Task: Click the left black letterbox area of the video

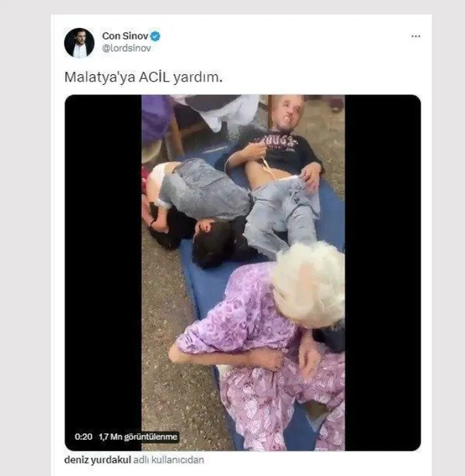Action: 103,258
